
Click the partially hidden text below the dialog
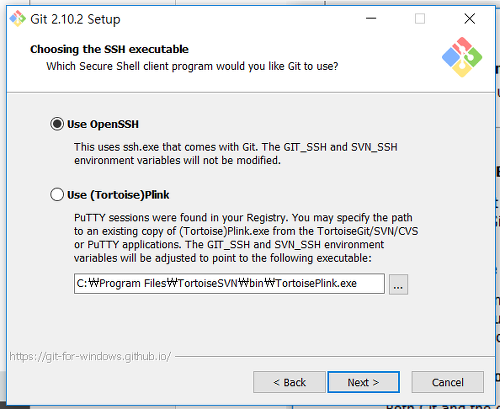[437, 406]
